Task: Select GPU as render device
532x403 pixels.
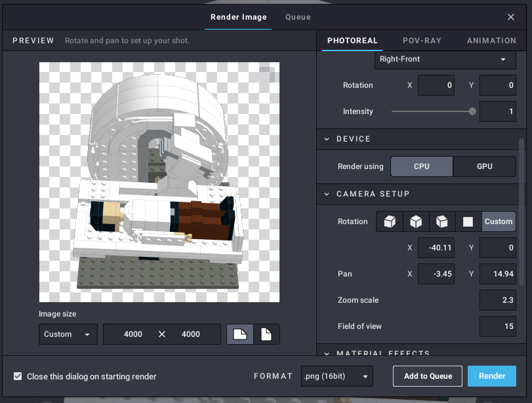Action: click(485, 166)
